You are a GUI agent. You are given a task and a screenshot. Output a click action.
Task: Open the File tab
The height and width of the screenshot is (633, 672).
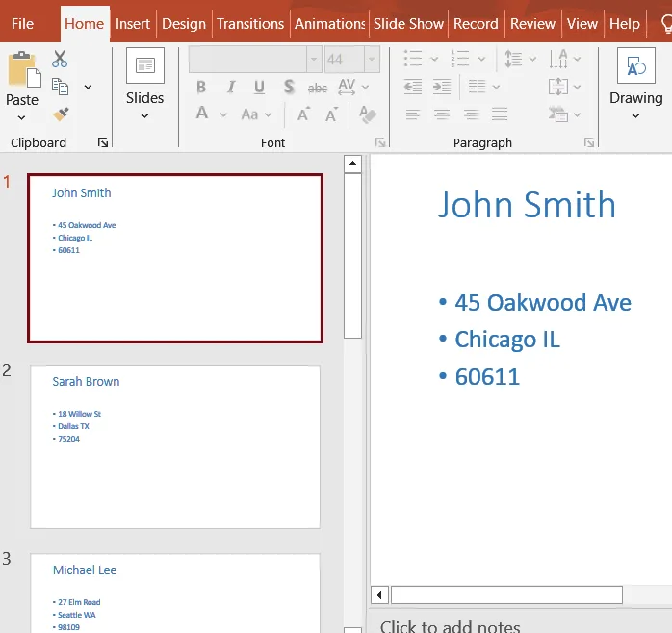point(22,24)
